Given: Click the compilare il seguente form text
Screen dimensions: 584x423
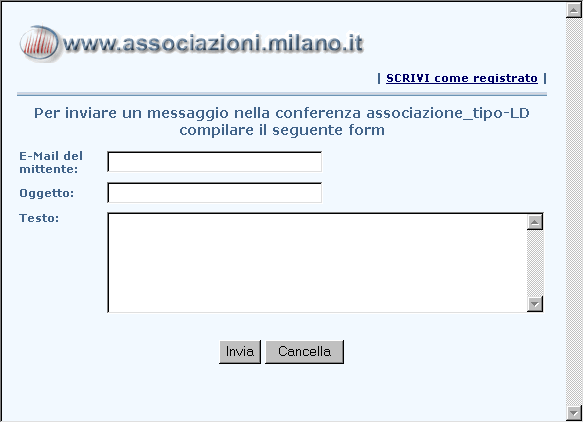Looking at the screenshot, I should [x=282, y=130].
